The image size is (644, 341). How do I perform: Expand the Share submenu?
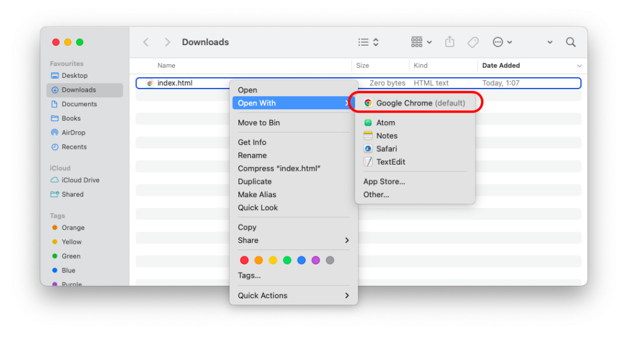pyautogui.click(x=293, y=241)
